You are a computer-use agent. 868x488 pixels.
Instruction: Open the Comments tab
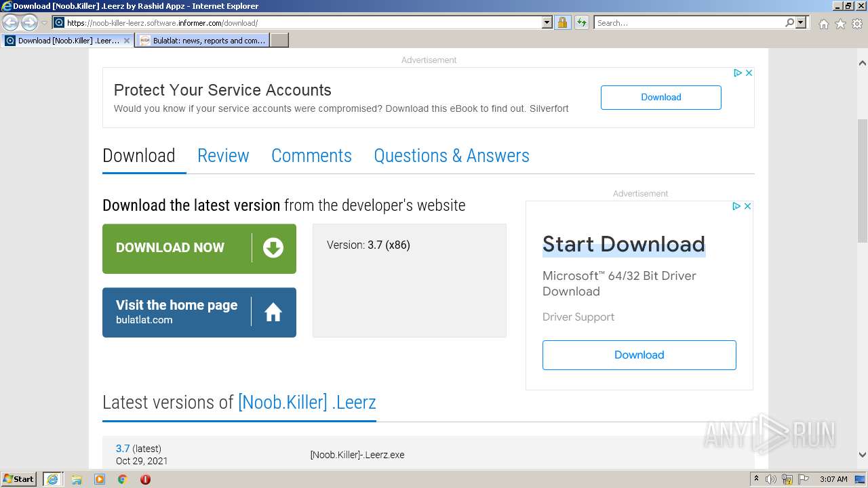tap(311, 156)
